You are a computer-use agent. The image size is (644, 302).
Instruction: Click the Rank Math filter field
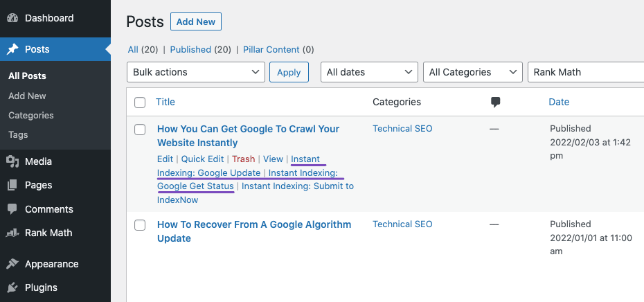click(x=585, y=72)
